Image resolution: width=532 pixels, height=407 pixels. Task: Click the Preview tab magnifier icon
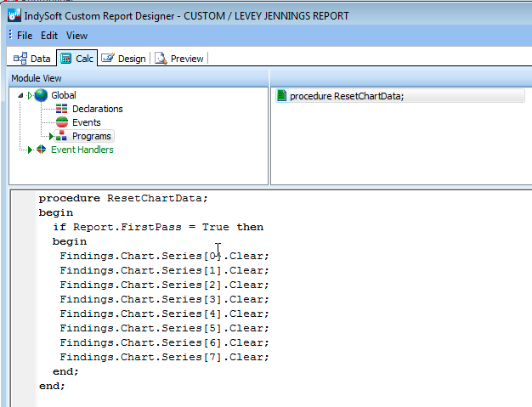(x=161, y=59)
